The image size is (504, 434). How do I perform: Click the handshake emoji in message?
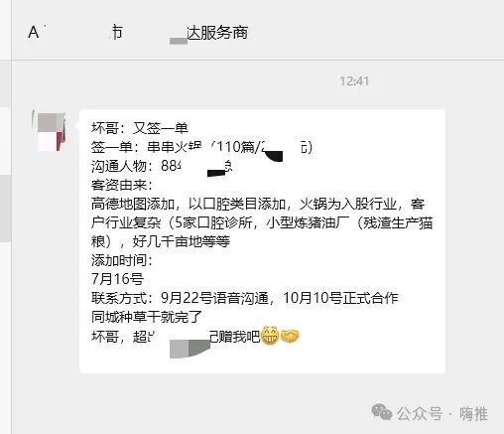tap(290, 337)
